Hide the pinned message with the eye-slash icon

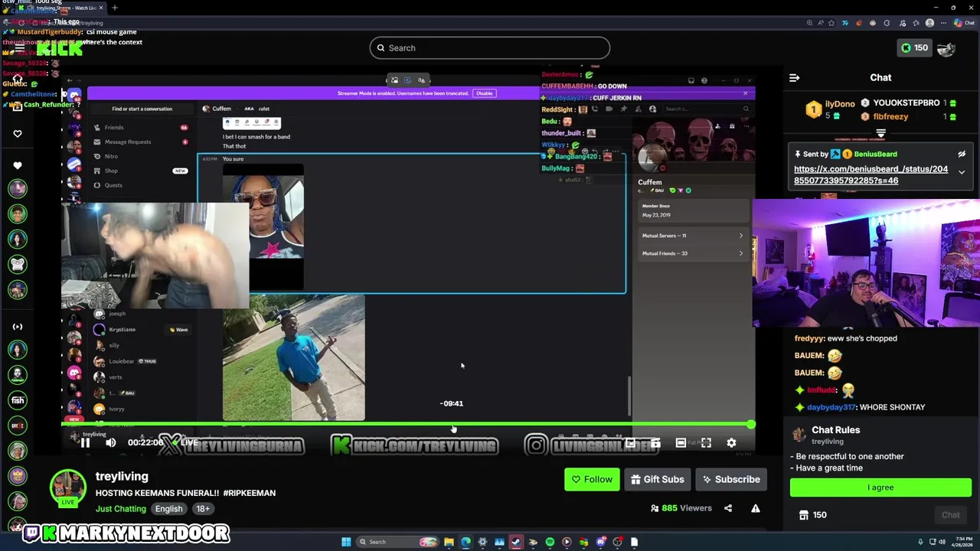pyautogui.click(x=962, y=154)
